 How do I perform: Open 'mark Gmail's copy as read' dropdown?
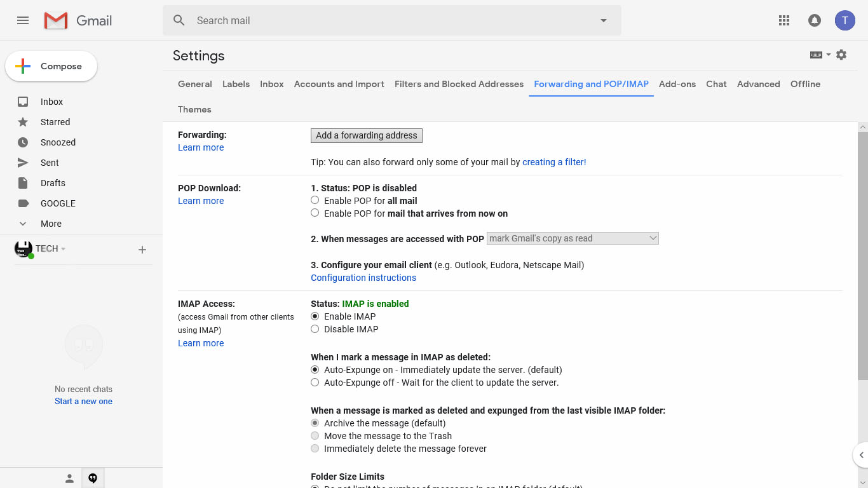click(573, 238)
